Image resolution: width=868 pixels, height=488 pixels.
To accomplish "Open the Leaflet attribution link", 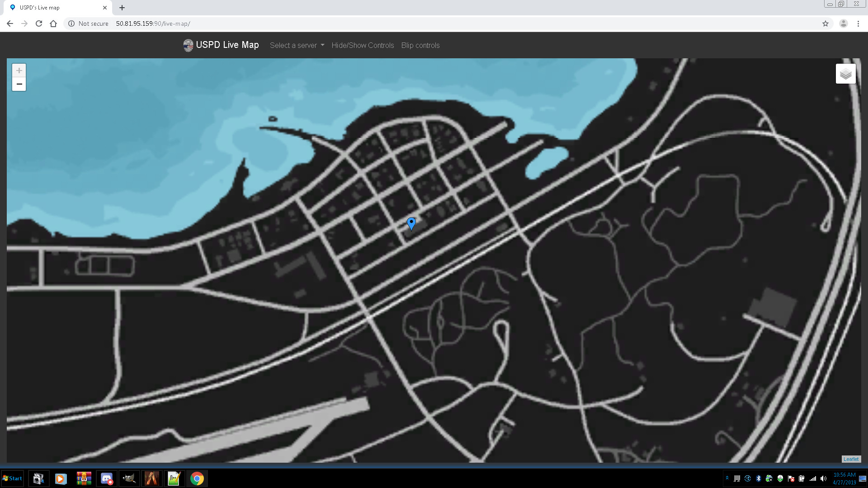I will (851, 459).
